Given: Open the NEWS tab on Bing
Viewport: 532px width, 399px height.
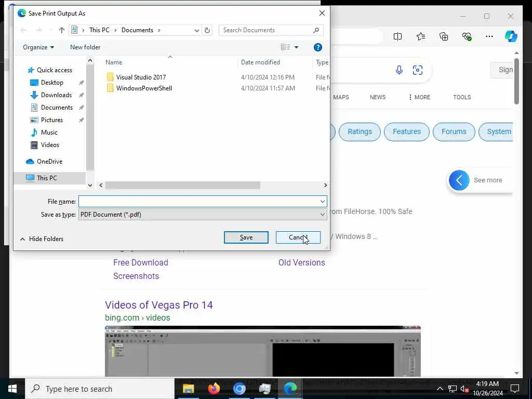Looking at the screenshot, I should (x=378, y=97).
